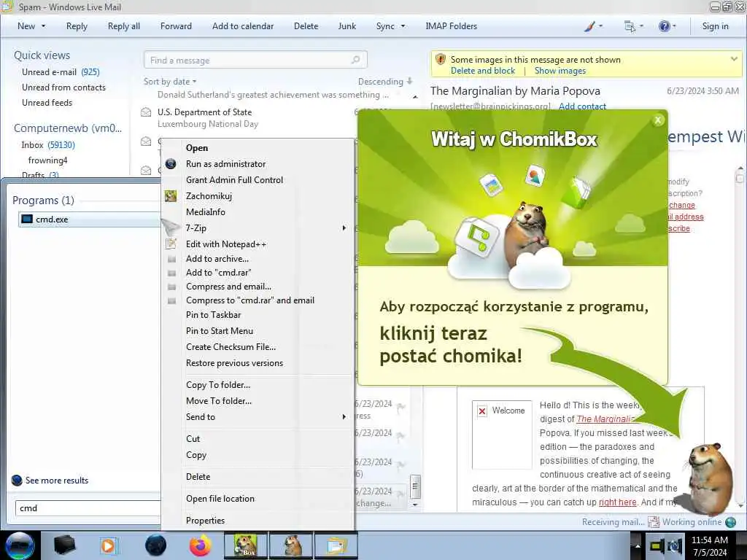Click the Delete and block link
This screenshot has width=747, height=560.
pyautogui.click(x=483, y=71)
